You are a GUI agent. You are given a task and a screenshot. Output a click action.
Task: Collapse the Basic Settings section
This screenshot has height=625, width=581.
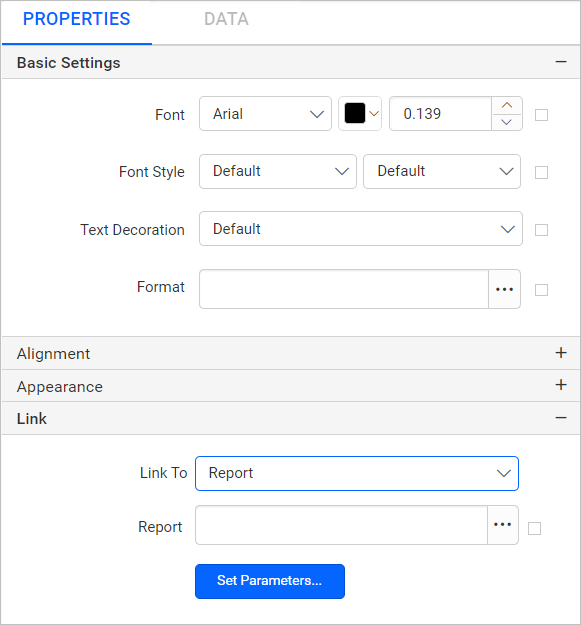coord(561,62)
